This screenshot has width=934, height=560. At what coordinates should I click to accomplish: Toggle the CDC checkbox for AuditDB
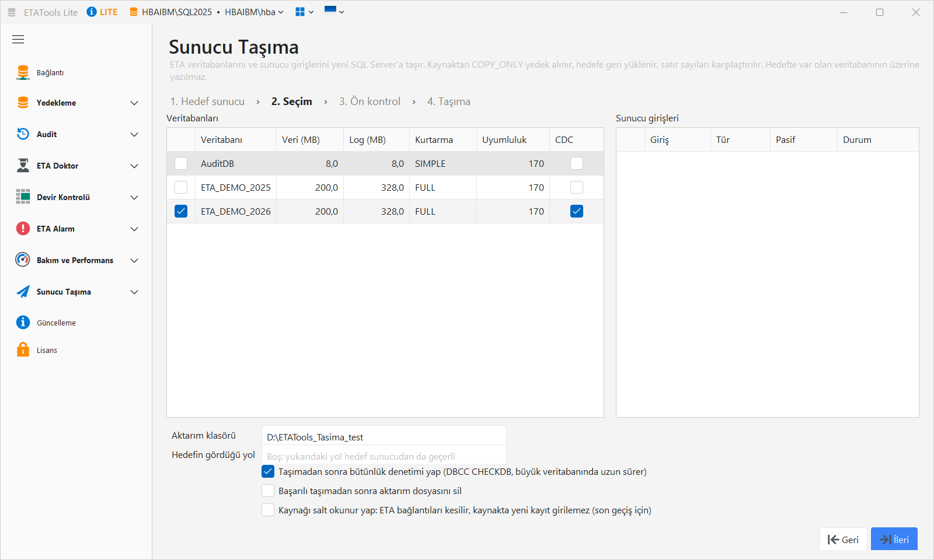click(577, 163)
